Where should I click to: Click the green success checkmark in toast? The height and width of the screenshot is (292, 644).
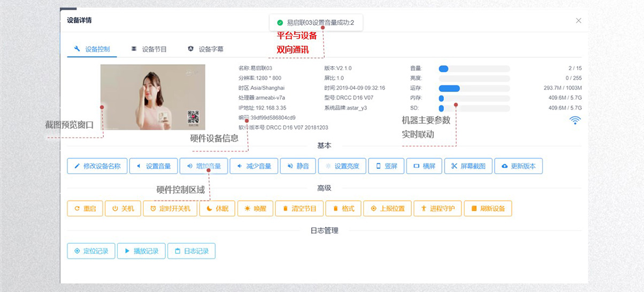pos(280,23)
